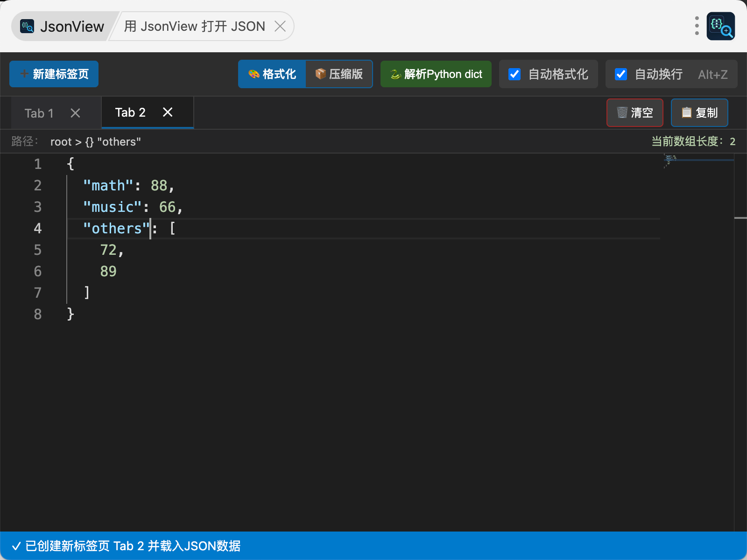Click the 清空 clear button with trash icon
Screen dimensions: 747x560
coord(634,113)
